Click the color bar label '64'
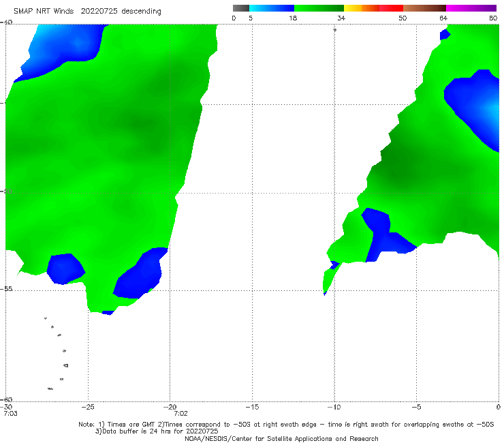This screenshot has width=504, height=443. (x=443, y=18)
